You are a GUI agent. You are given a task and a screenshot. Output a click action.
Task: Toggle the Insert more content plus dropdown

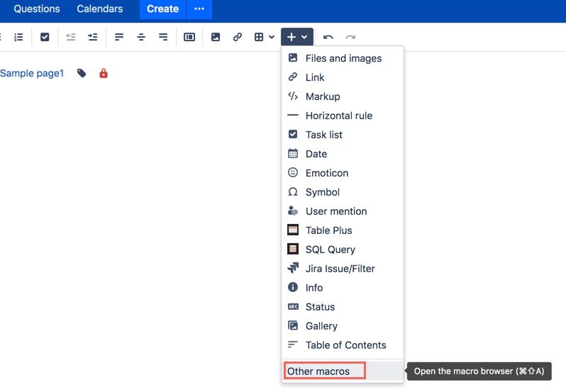pos(297,37)
